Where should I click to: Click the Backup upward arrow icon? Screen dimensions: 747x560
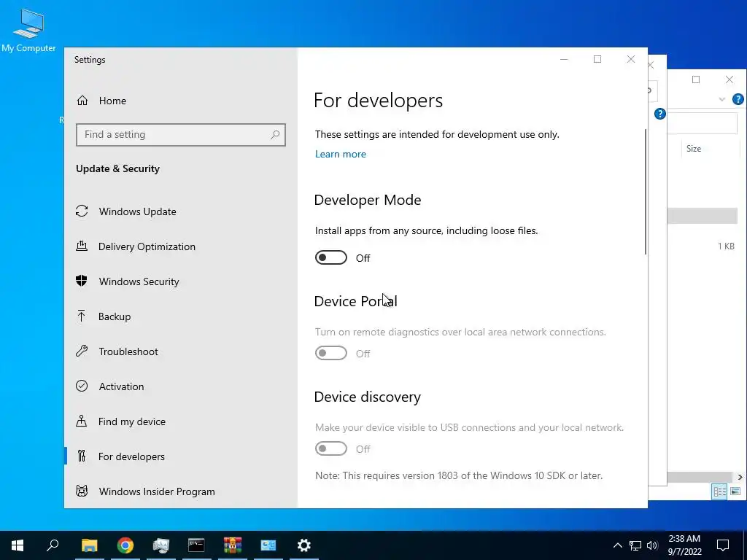[82, 316]
